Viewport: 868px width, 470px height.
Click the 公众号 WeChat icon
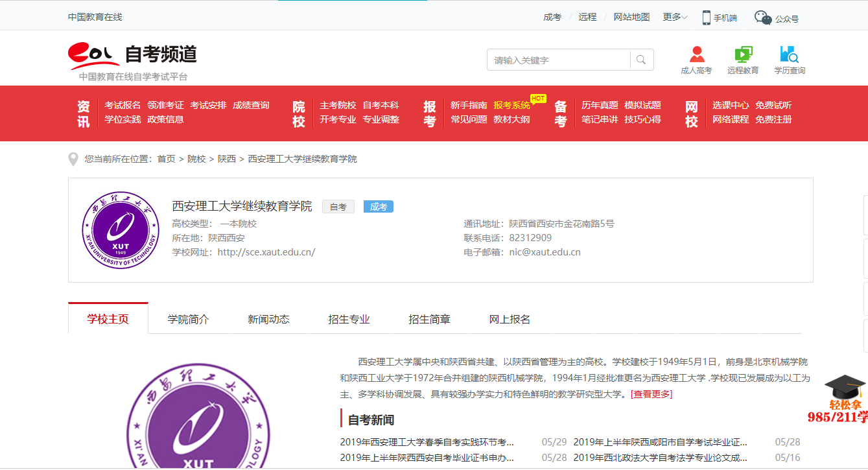(x=763, y=18)
